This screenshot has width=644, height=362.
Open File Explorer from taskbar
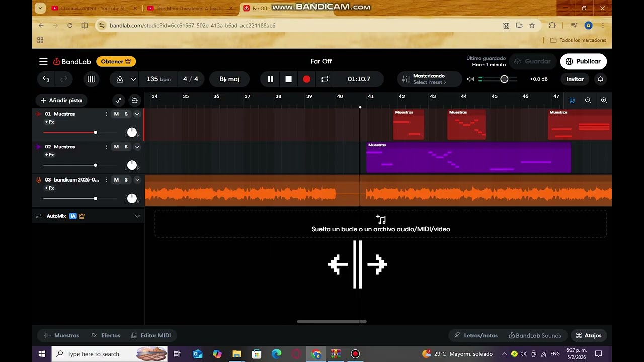tap(237, 354)
